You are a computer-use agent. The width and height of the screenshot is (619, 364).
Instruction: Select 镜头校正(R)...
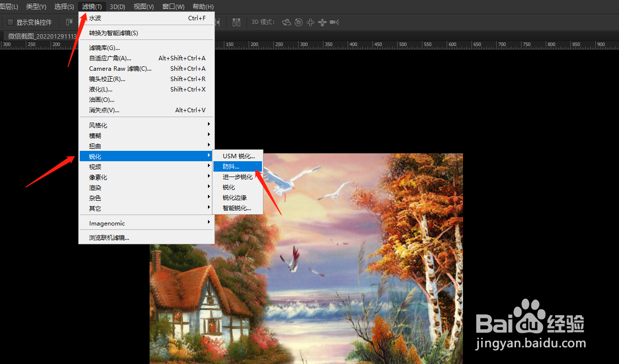coord(147,79)
